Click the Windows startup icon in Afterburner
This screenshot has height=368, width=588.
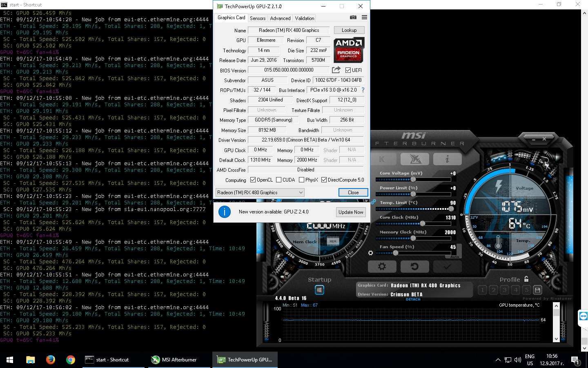pos(319,290)
